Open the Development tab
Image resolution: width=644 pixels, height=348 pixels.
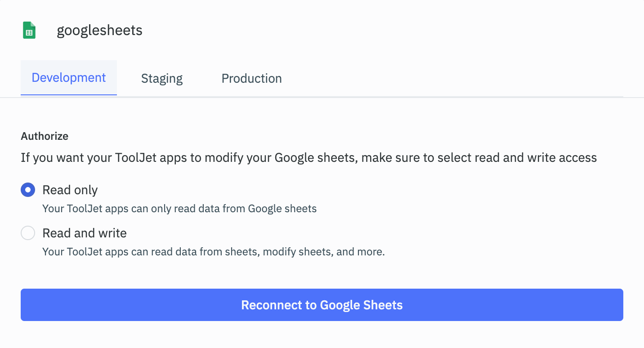[68, 77]
